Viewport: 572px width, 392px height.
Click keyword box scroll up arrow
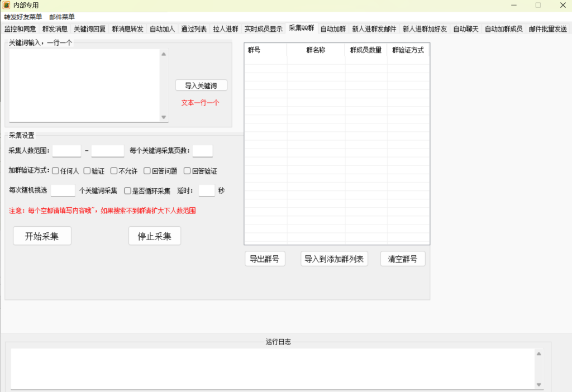pos(164,54)
